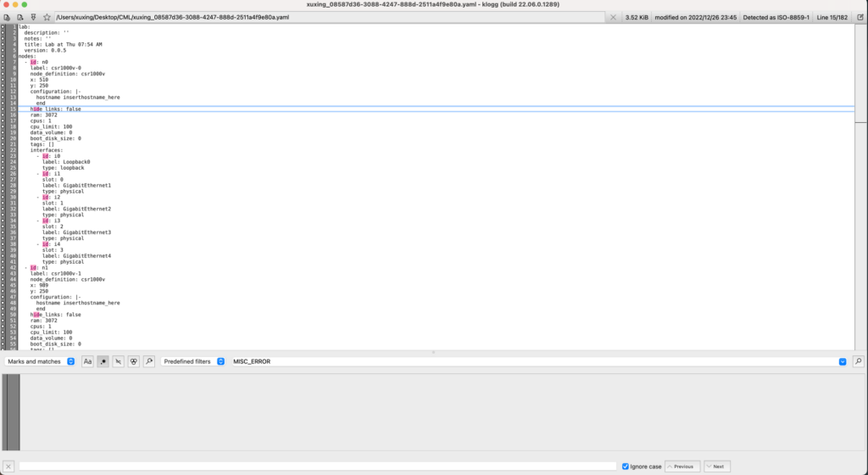Open the Predefined filters dropdown
868x475 pixels.
(193, 361)
